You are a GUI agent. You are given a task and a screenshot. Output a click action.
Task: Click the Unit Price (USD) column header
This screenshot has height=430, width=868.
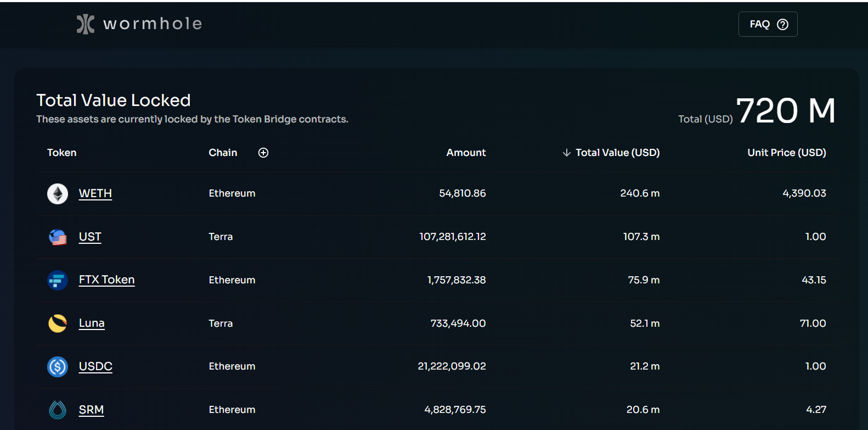coord(787,153)
